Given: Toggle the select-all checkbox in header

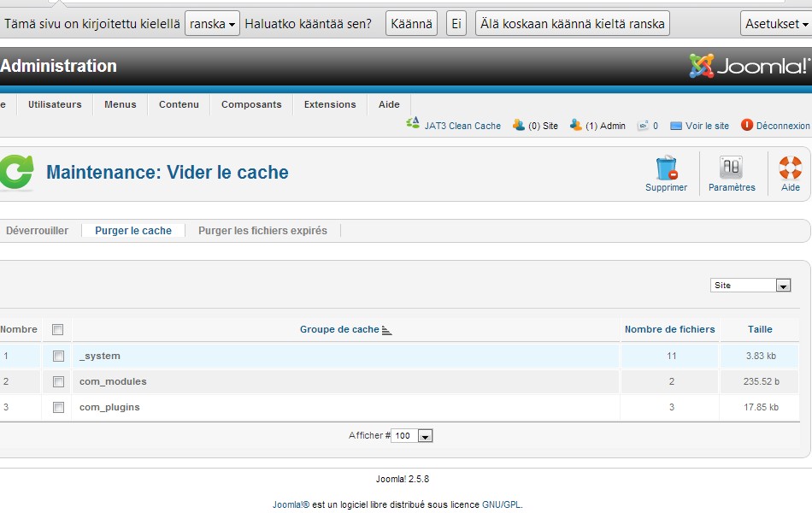Looking at the screenshot, I should point(58,329).
